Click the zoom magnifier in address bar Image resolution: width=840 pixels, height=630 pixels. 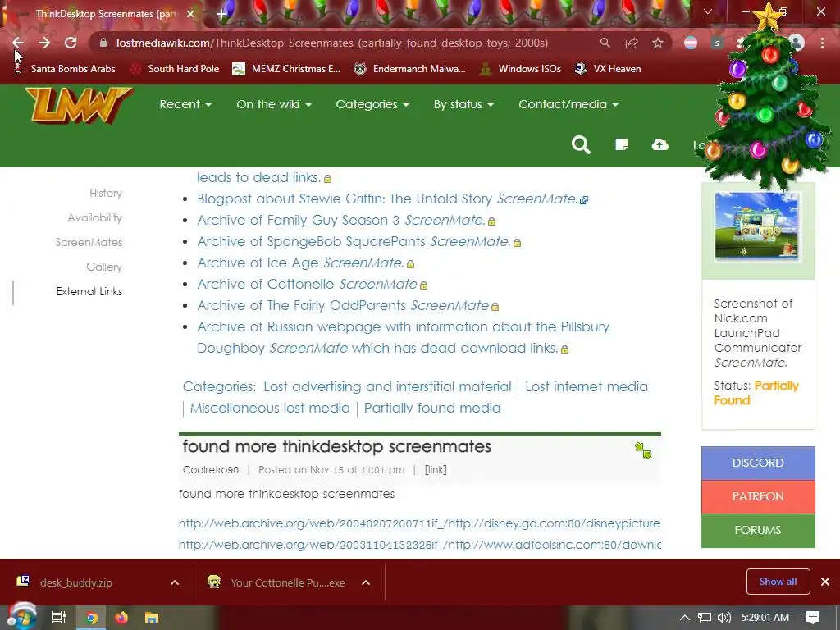605,43
